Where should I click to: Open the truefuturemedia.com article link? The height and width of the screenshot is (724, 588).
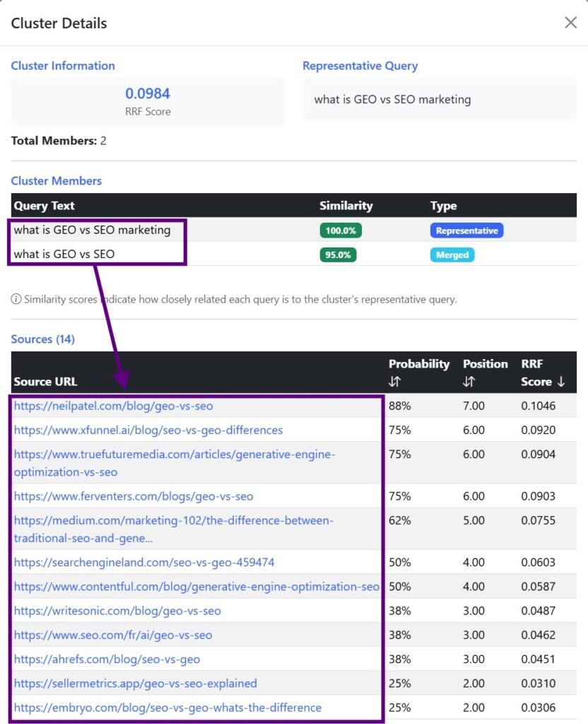pos(175,463)
